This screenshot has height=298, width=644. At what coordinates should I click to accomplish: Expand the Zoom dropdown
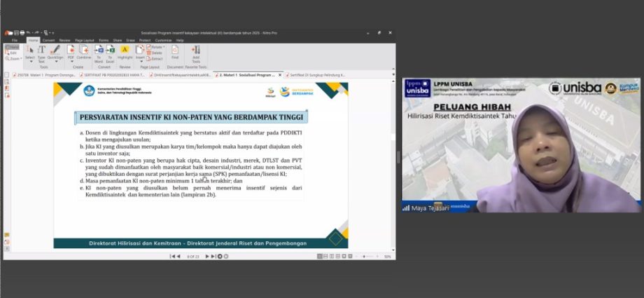tap(13, 58)
